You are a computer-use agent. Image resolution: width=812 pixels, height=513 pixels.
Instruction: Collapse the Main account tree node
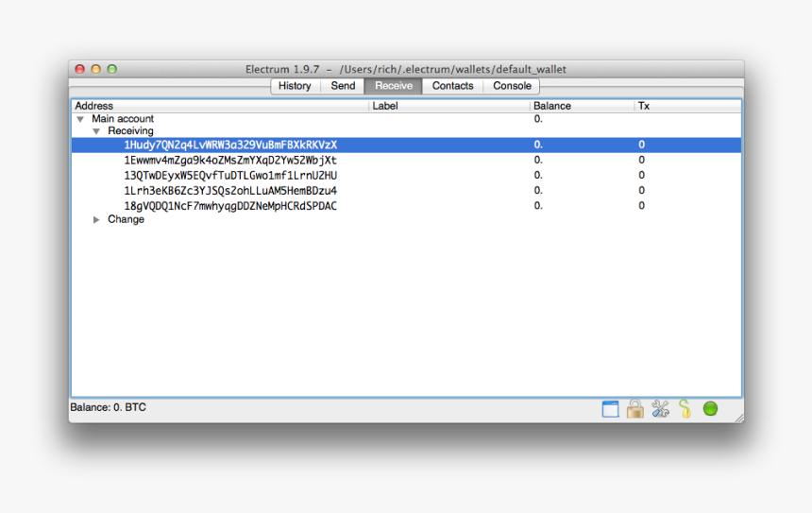(x=80, y=119)
